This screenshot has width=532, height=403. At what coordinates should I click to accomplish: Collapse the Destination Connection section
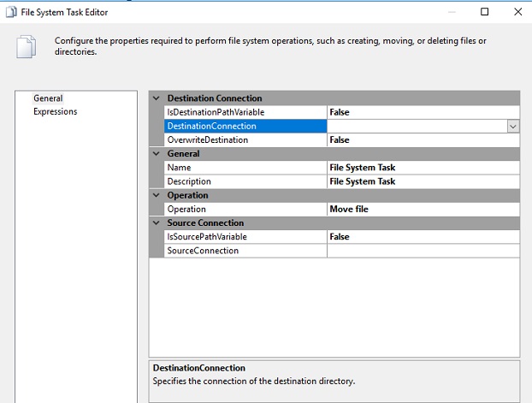(157, 98)
